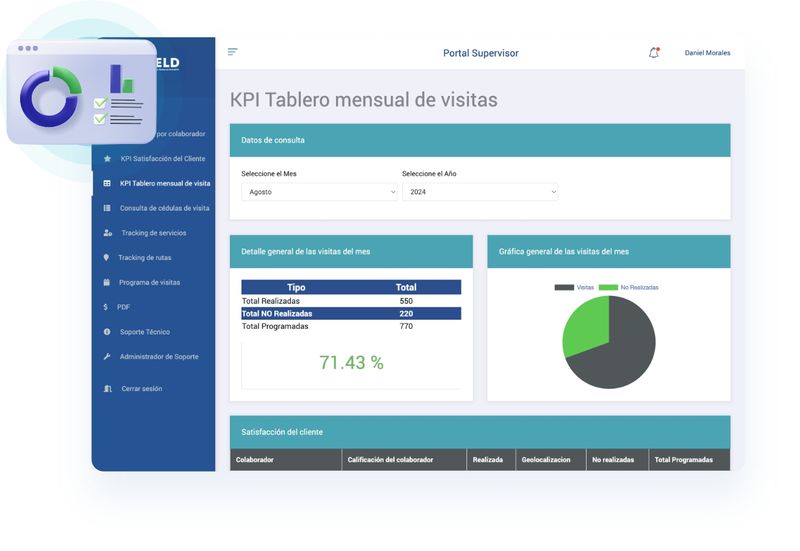Toggle the No Realizadas legend green swatch
Screen dimensions: 800x551
608,287
